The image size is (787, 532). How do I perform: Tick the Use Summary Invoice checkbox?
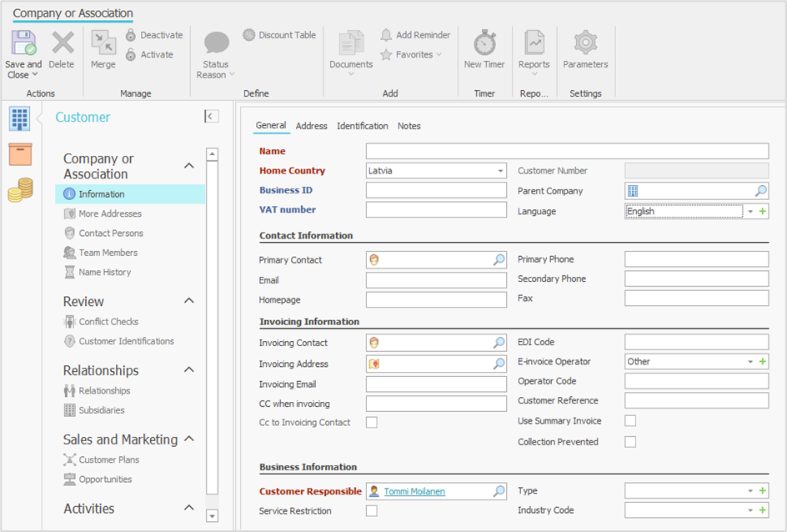coord(630,421)
